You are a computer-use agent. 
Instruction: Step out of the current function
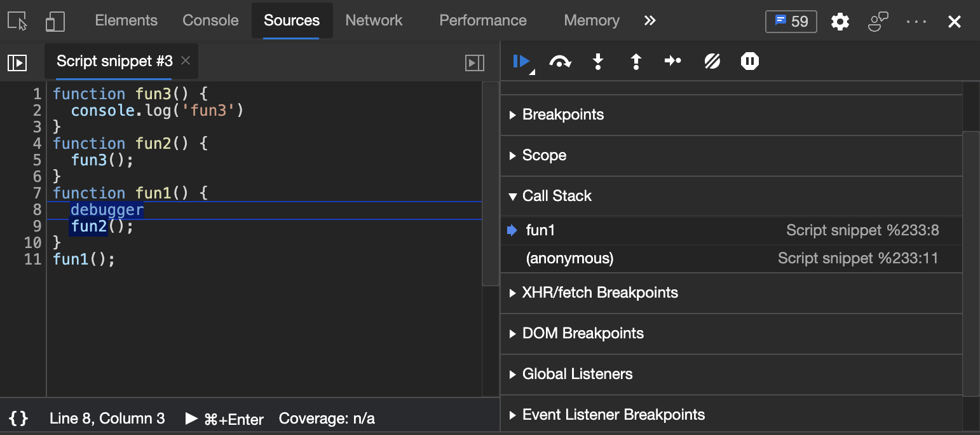[636, 62]
